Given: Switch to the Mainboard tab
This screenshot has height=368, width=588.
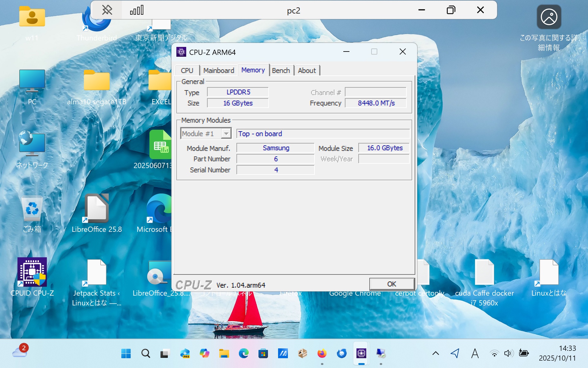Looking at the screenshot, I should tap(219, 71).
